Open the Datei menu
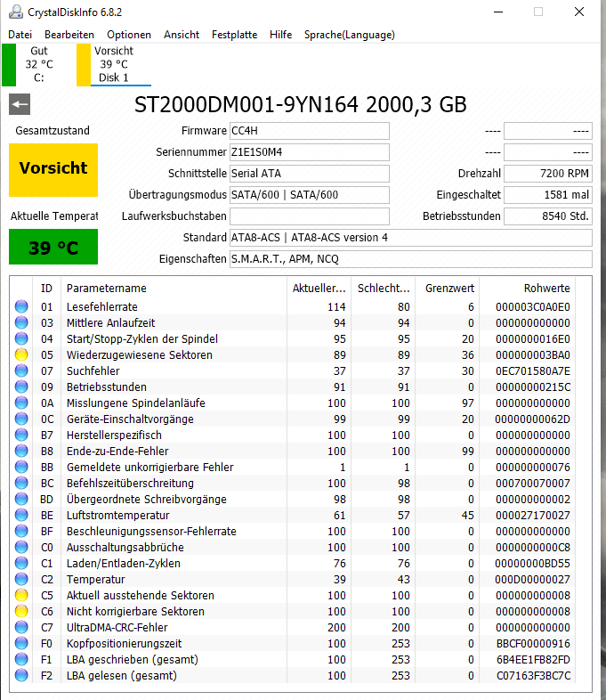 click(20, 35)
